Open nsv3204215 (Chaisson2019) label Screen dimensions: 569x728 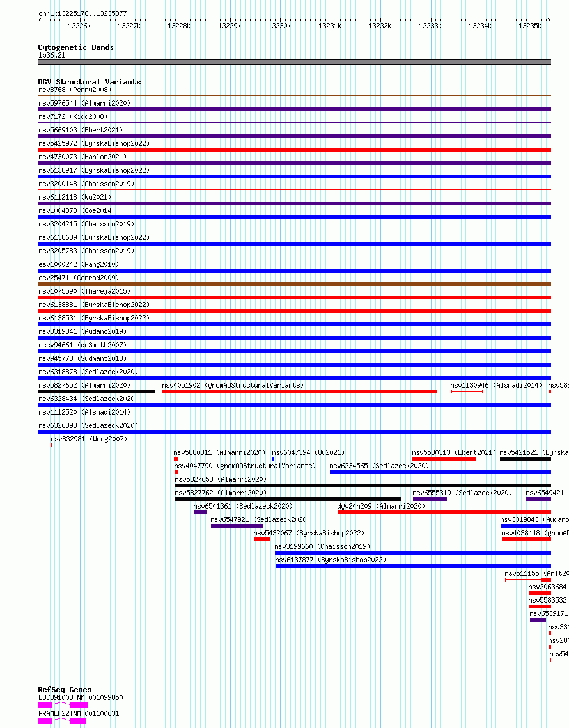tap(86, 225)
